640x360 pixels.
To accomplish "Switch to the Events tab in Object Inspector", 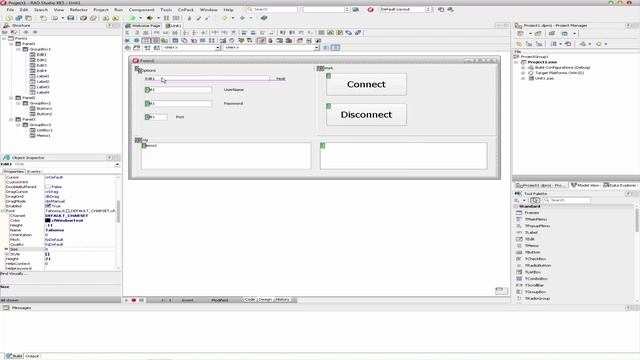I will click(x=34, y=172).
